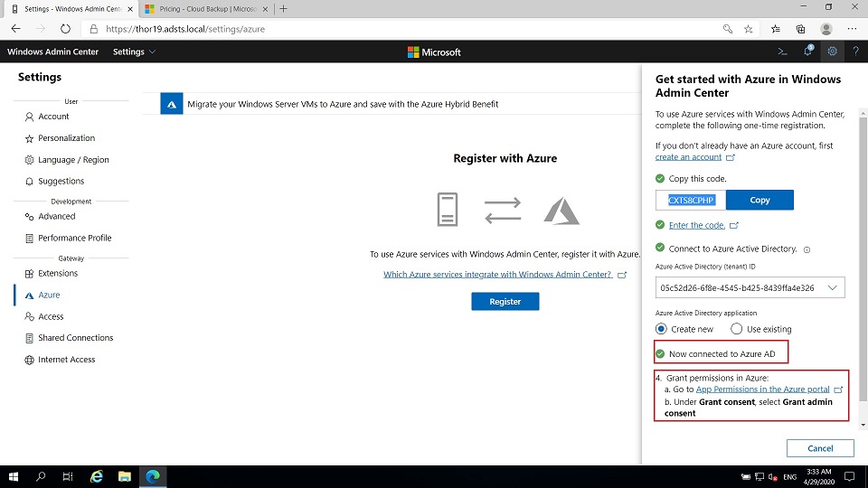View site information via the lock icon

pyautogui.click(x=93, y=29)
